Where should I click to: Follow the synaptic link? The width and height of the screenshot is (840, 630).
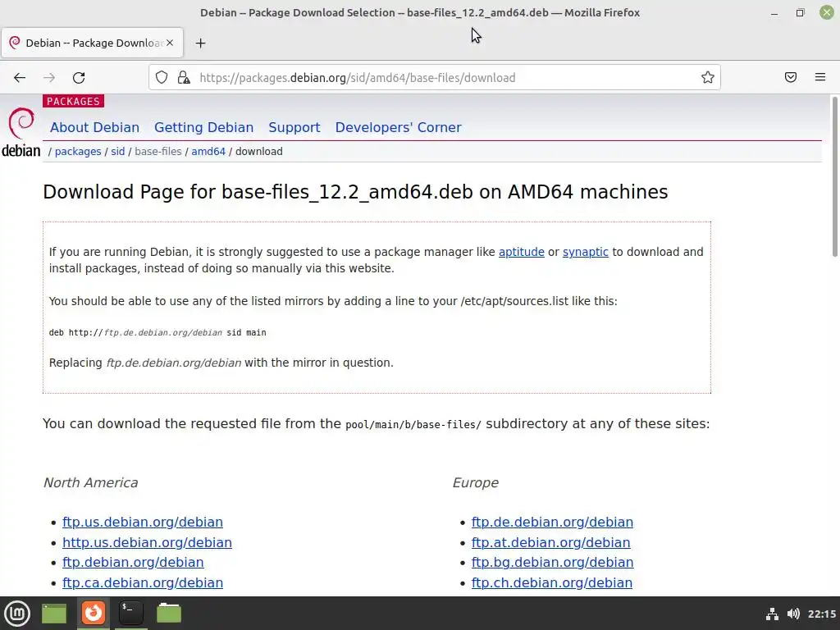coord(585,252)
